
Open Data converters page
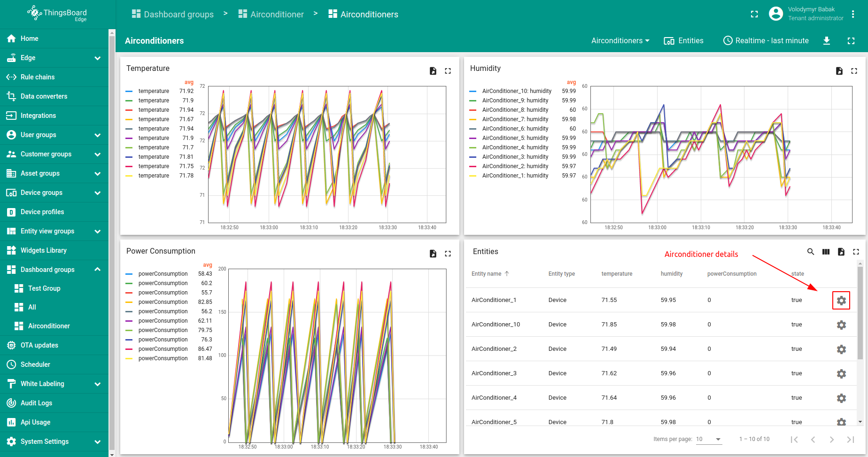54,96
